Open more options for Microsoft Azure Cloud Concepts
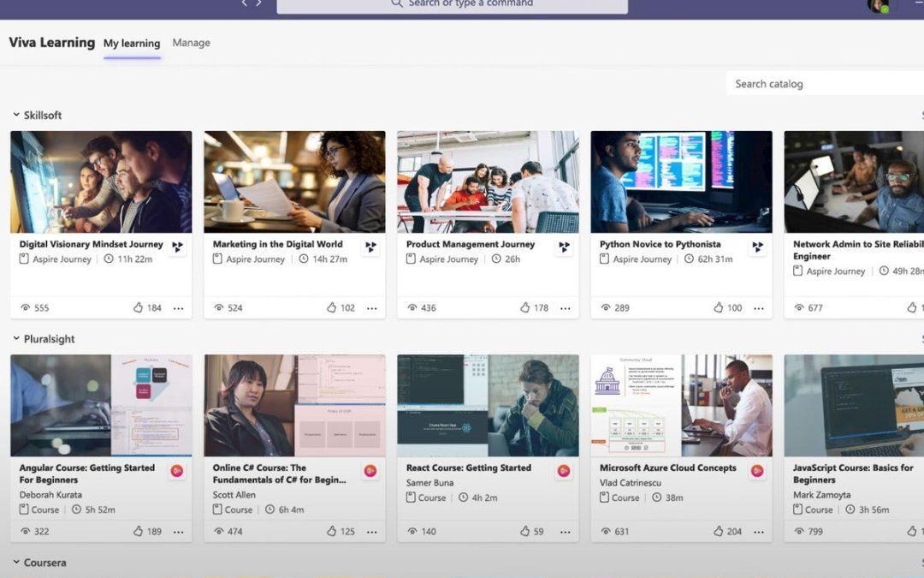Screen dimensions: 924x578 click(758, 532)
